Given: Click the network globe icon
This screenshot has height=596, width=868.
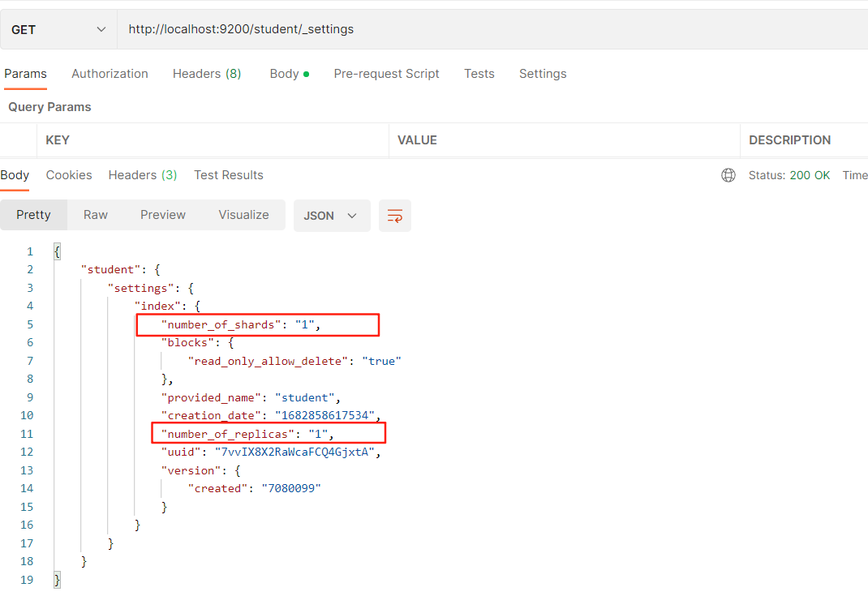Looking at the screenshot, I should [728, 175].
